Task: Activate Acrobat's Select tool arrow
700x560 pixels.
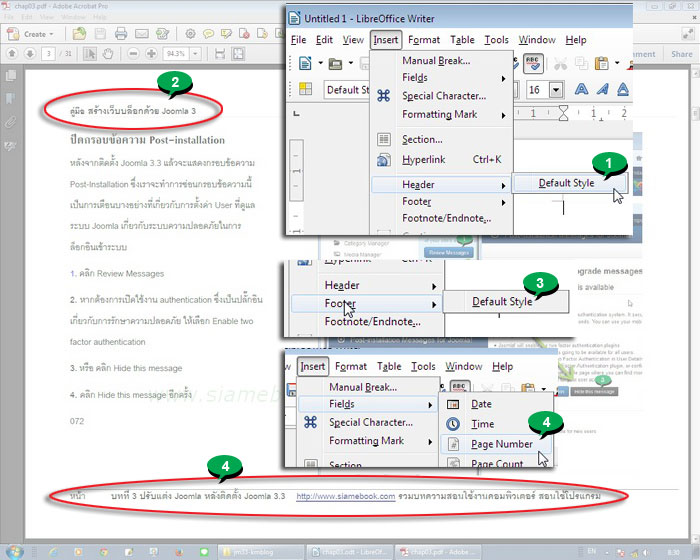Action: (x=90, y=54)
